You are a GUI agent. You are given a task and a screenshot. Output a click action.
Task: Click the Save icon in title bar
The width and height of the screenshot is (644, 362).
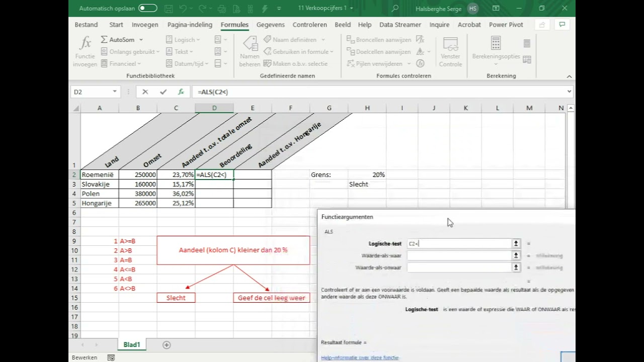tap(169, 9)
